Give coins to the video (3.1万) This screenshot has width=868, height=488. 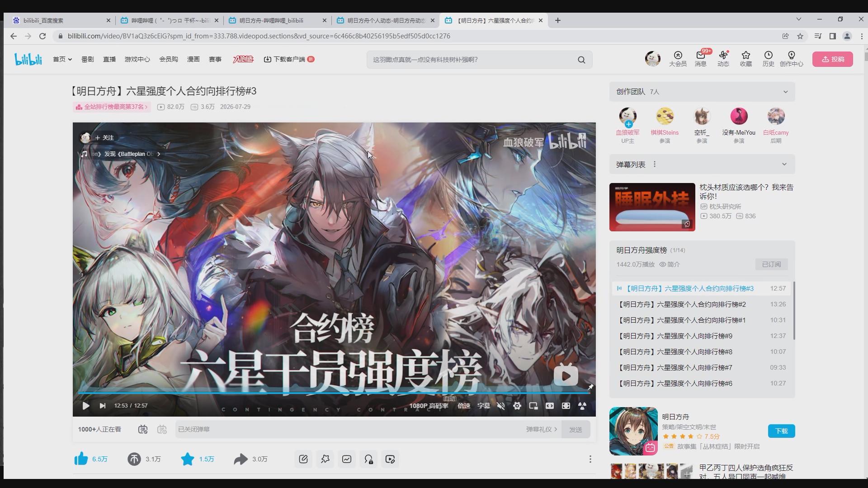click(144, 459)
